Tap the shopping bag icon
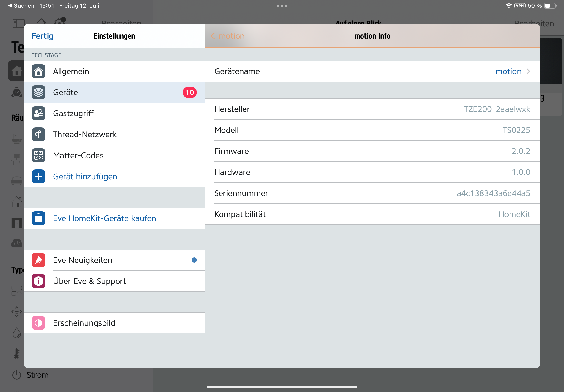This screenshot has height=392, width=564. point(38,218)
